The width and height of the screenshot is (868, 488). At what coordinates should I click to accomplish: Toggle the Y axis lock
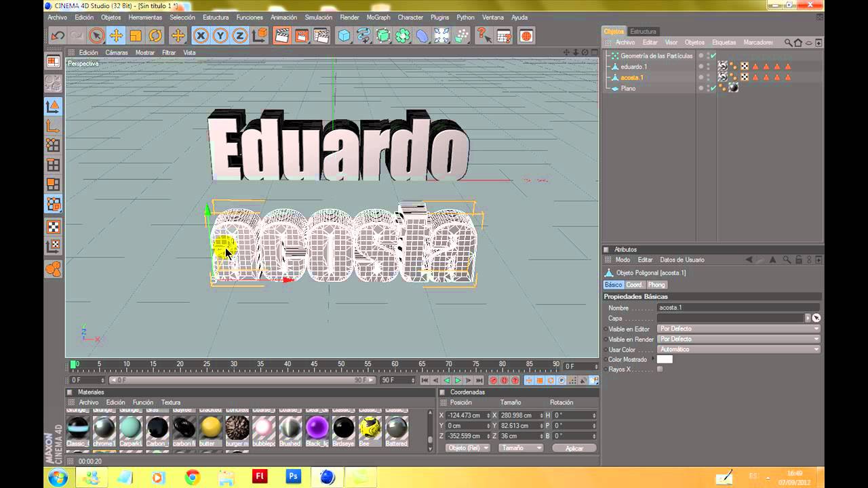220,36
